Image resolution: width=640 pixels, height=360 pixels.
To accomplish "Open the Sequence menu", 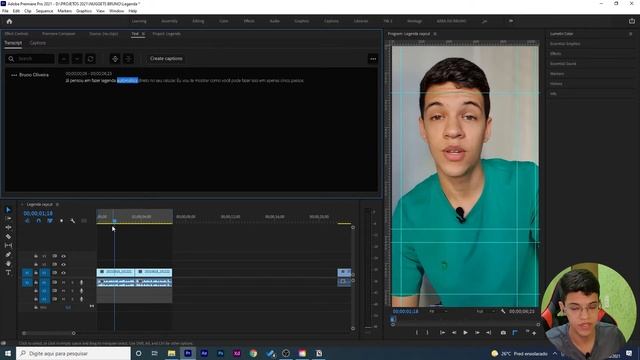I will click(x=44, y=11).
